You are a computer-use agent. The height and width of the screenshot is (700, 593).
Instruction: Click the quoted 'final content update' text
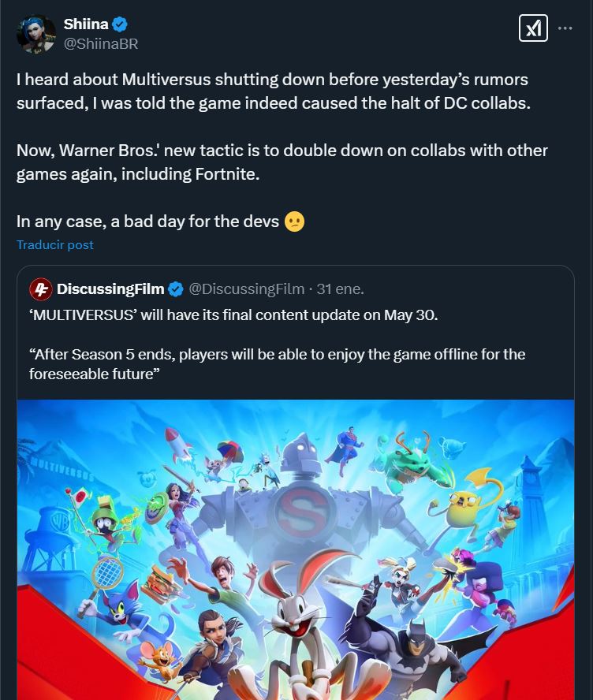(233, 315)
